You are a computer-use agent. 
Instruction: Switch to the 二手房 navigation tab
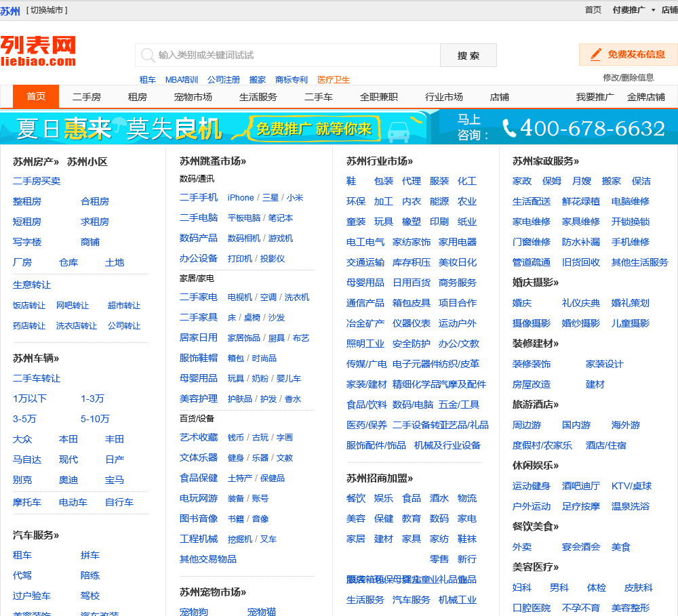(87, 97)
